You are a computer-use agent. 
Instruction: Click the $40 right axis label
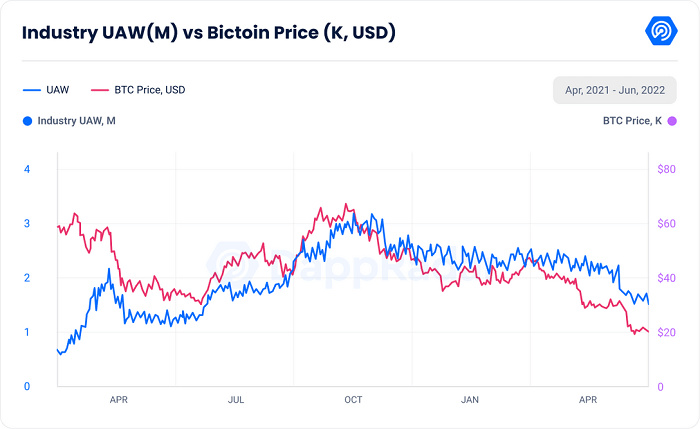coord(666,278)
